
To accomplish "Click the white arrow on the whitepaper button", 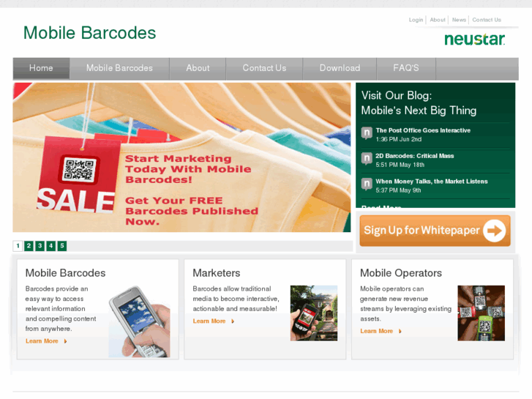I will (495, 231).
